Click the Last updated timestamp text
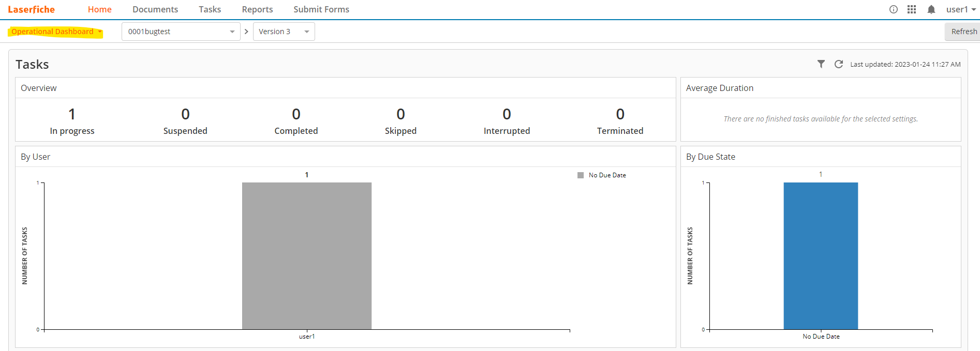The height and width of the screenshot is (351, 980). tap(905, 64)
